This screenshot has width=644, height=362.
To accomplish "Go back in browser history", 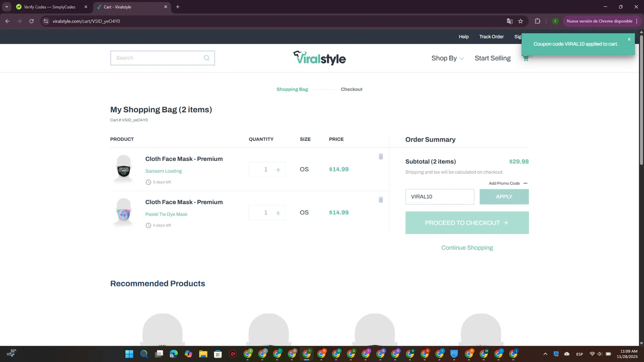I will (7, 21).
